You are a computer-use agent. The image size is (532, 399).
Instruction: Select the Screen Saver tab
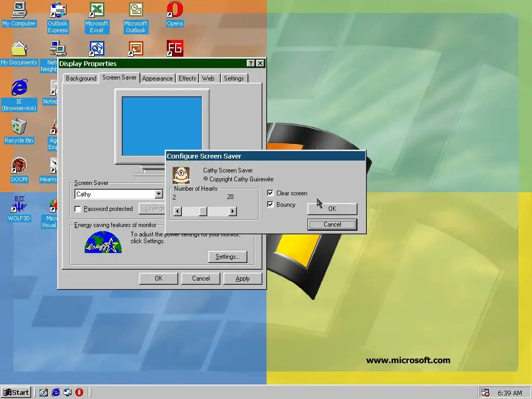tap(119, 77)
